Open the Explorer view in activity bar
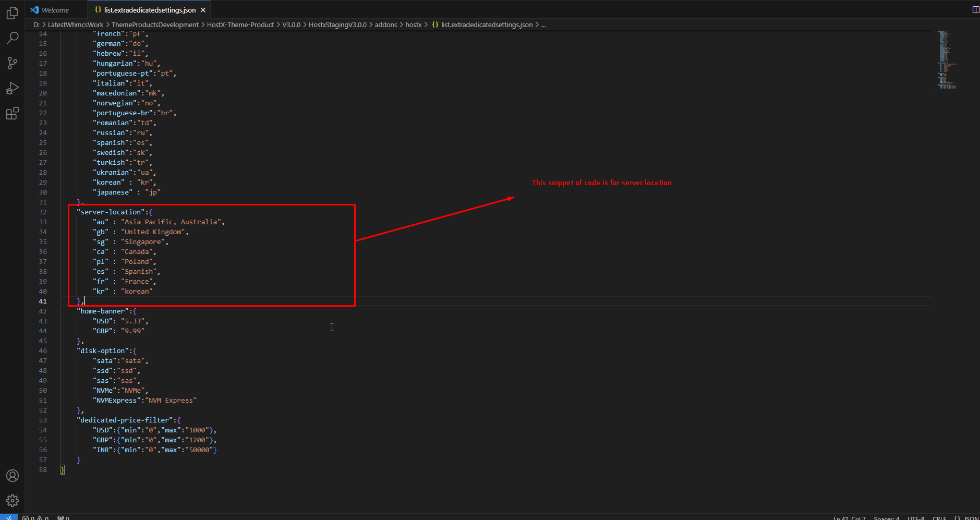This screenshot has width=980, height=520. point(13,13)
